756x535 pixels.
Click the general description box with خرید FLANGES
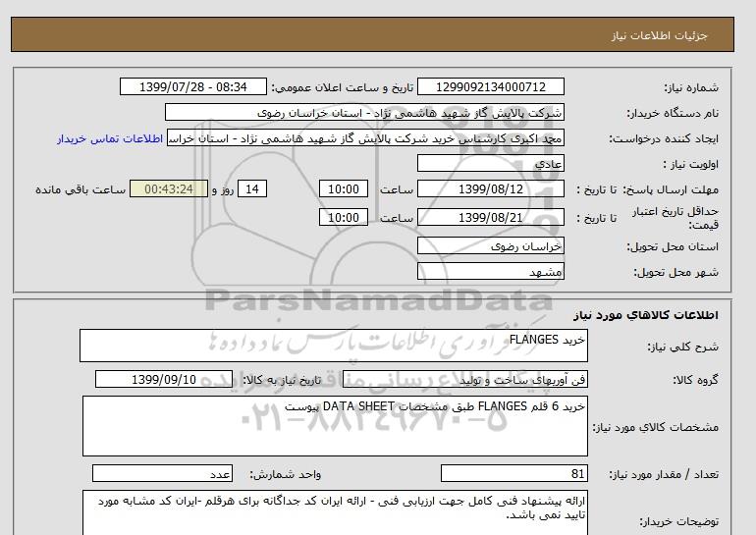pos(334,346)
